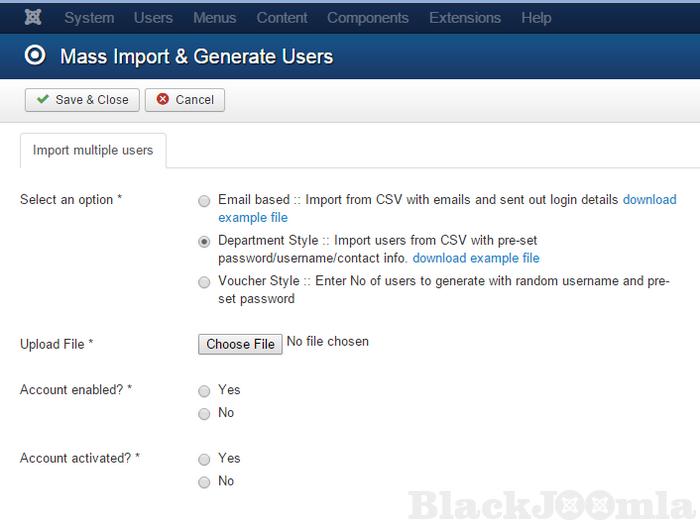Click Choose File to upload CSV
The height and width of the screenshot is (525, 700).
point(240,344)
